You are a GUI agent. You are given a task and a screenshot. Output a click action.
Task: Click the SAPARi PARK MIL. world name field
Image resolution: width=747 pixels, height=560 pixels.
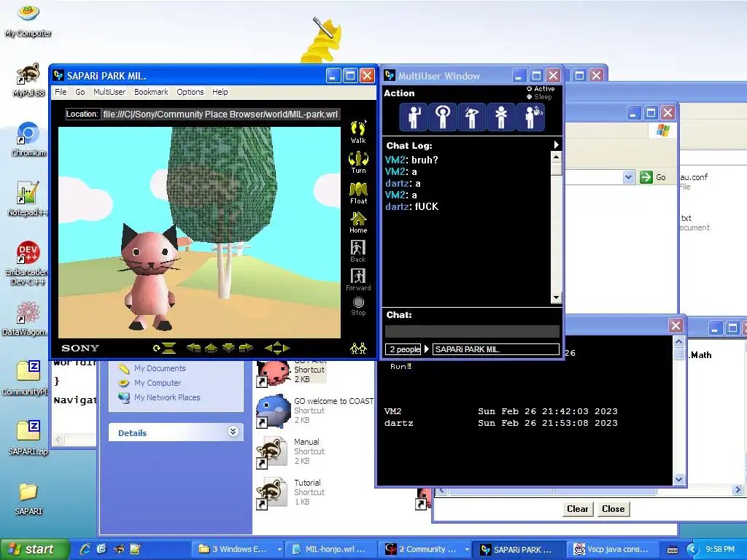496,349
